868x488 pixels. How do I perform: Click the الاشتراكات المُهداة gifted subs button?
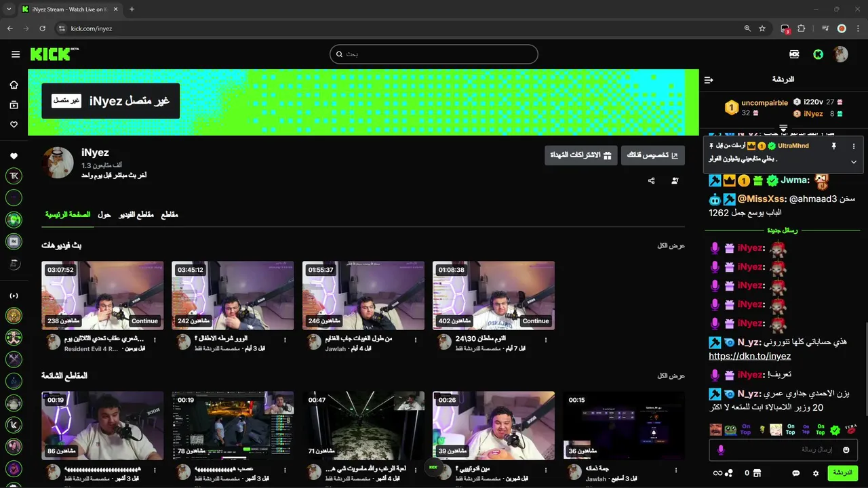pos(580,155)
